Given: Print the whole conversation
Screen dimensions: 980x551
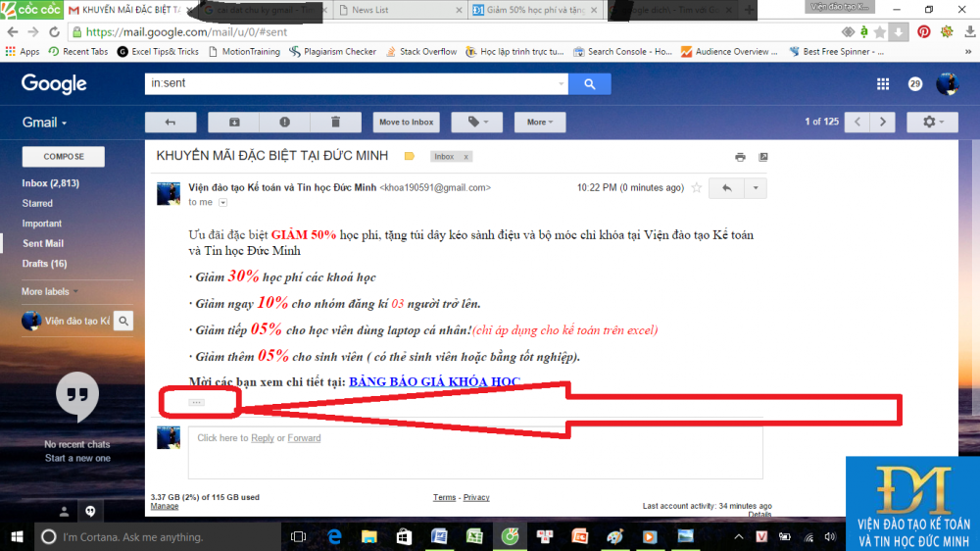Looking at the screenshot, I should pos(740,157).
